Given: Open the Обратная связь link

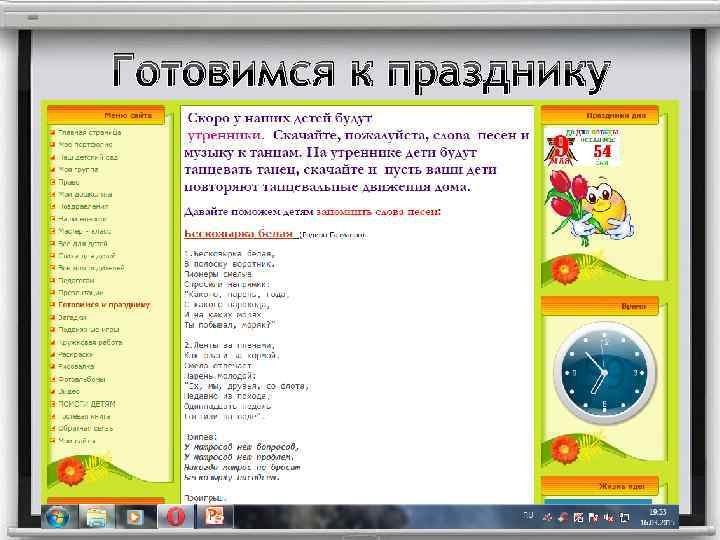Looking at the screenshot, I should pyautogui.click(x=85, y=429).
